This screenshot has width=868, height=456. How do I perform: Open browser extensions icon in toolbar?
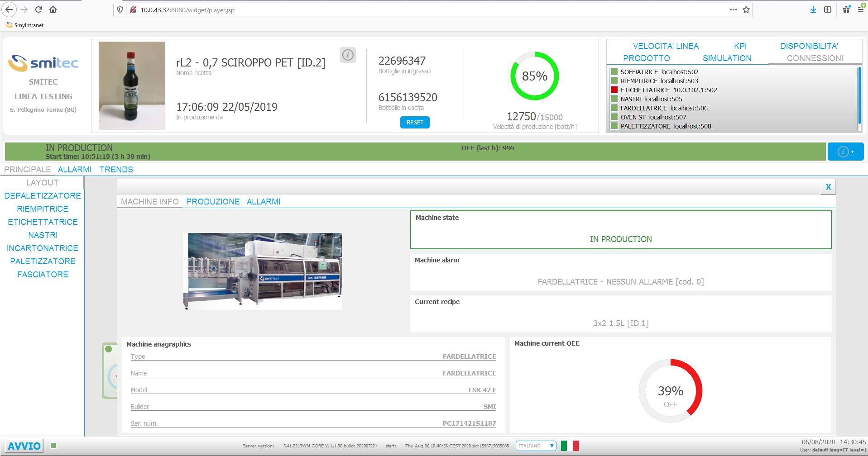point(846,9)
